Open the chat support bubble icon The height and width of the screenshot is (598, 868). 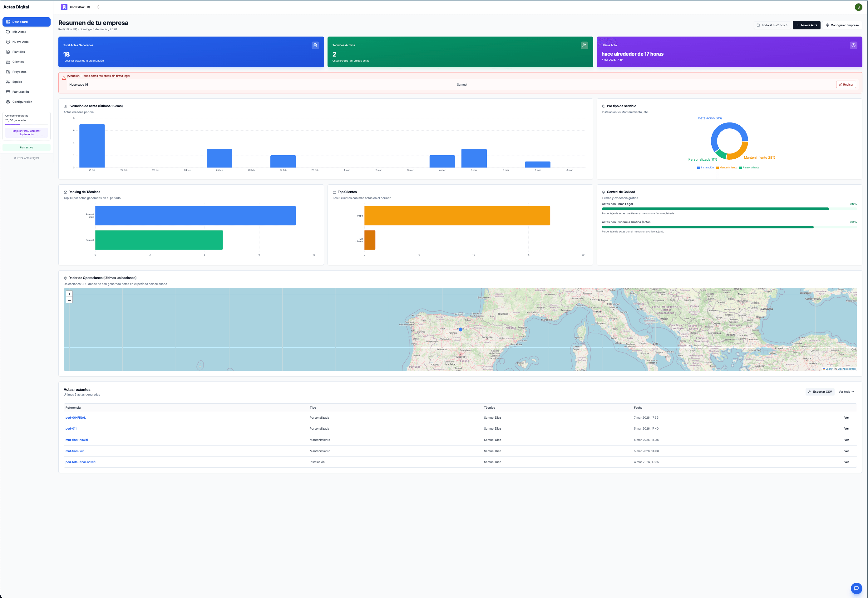(x=856, y=588)
